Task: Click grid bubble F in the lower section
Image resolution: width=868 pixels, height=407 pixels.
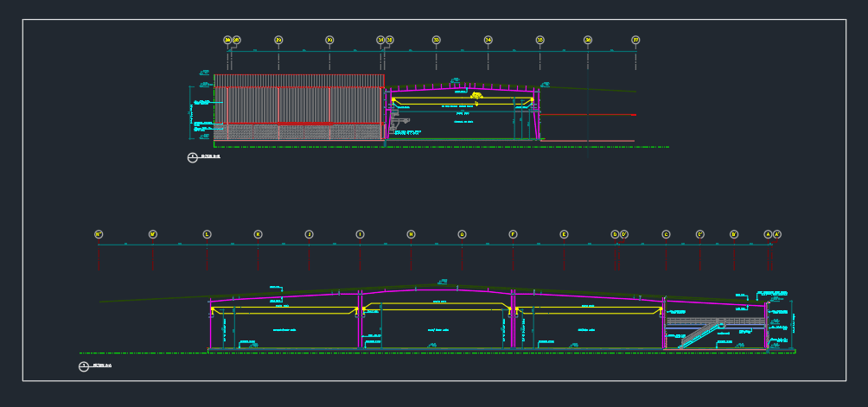Action: point(514,234)
